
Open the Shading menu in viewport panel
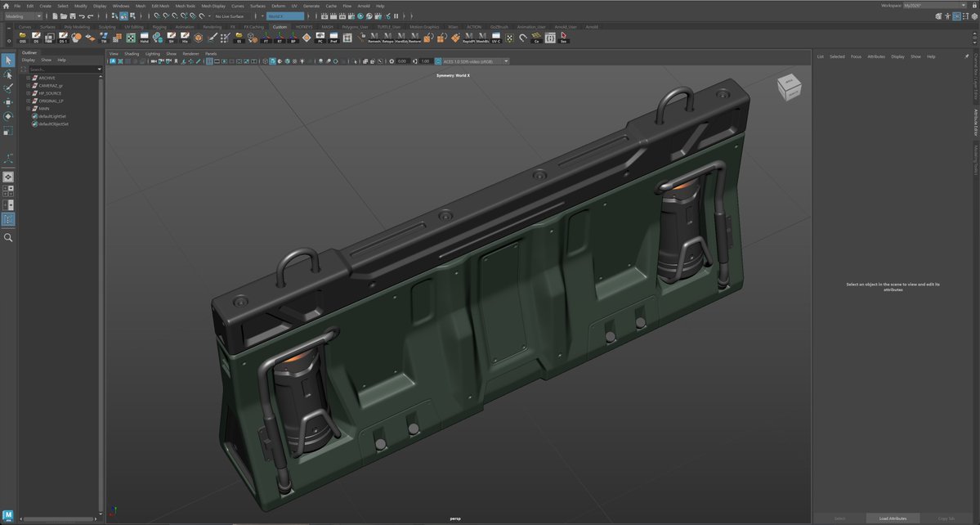[x=132, y=54]
